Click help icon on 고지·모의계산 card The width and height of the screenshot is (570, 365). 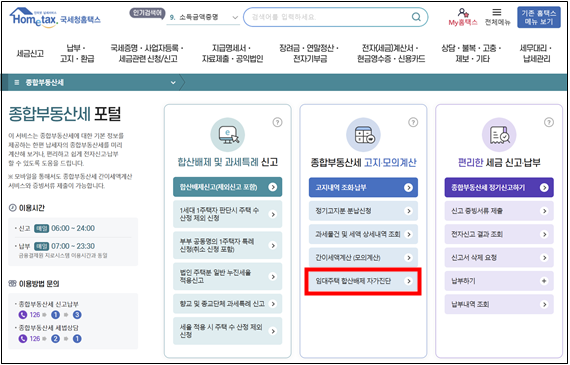[x=413, y=122]
